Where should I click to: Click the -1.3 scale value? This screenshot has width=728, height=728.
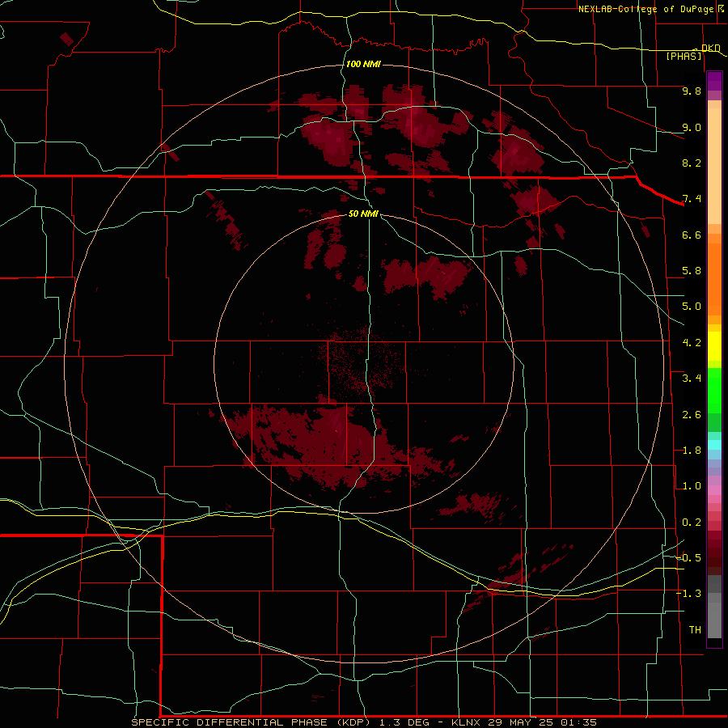coord(689,594)
